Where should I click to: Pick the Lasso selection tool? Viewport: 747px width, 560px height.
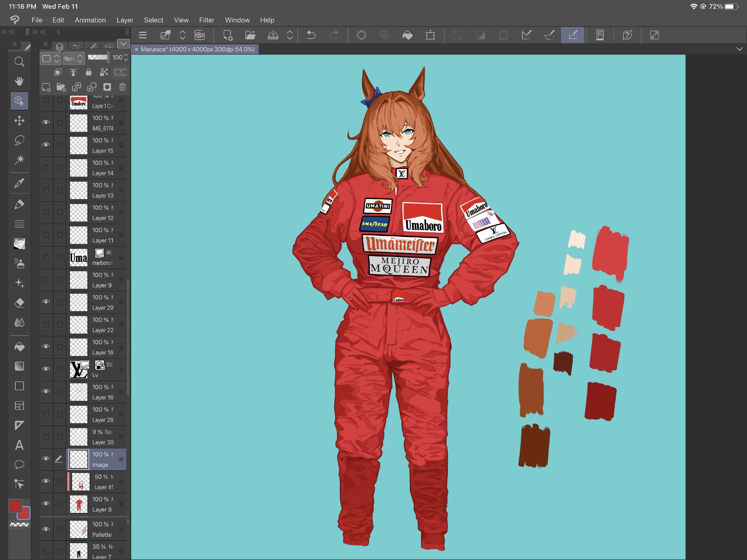[19, 140]
